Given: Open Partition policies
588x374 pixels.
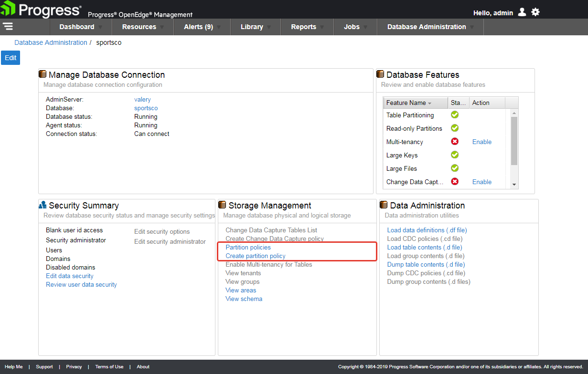Looking at the screenshot, I should pos(248,247).
